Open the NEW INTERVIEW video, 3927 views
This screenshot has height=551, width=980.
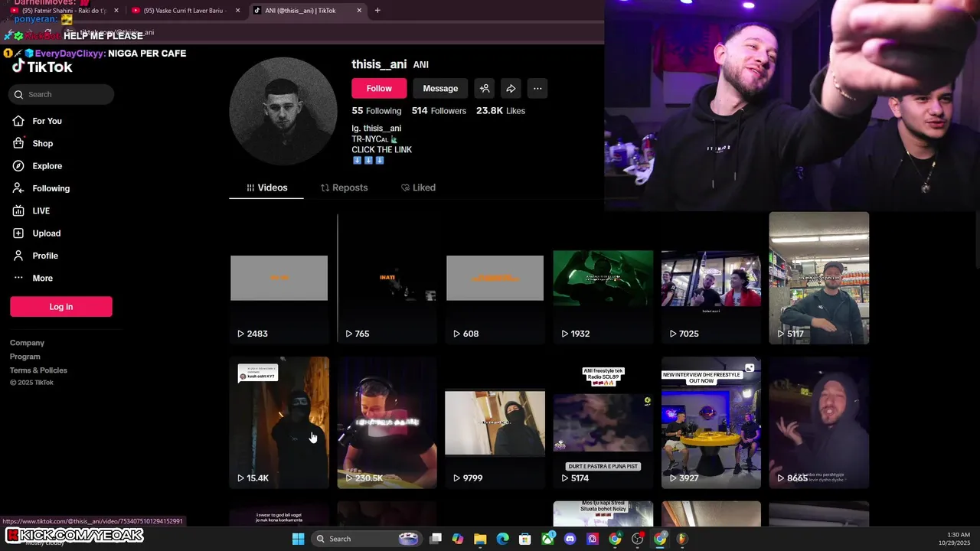(x=711, y=422)
